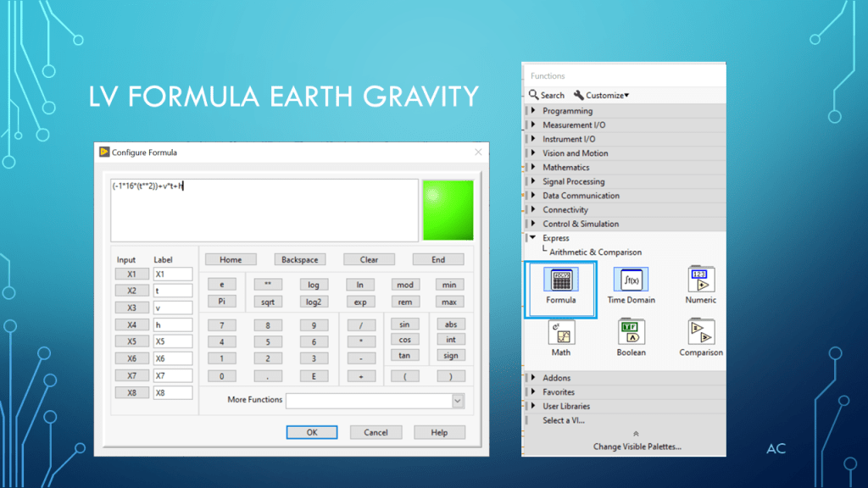
Task: Insert input X2 into formula
Action: point(131,291)
